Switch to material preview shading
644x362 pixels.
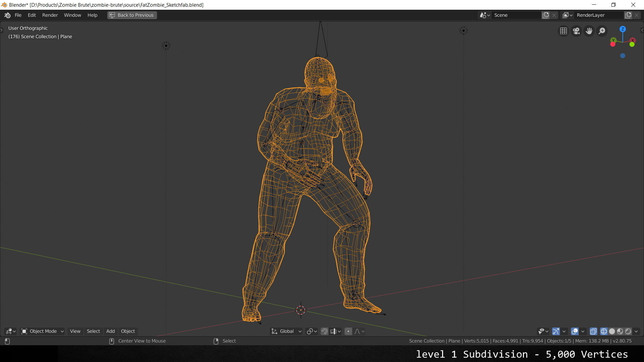pyautogui.click(x=620, y=331)
